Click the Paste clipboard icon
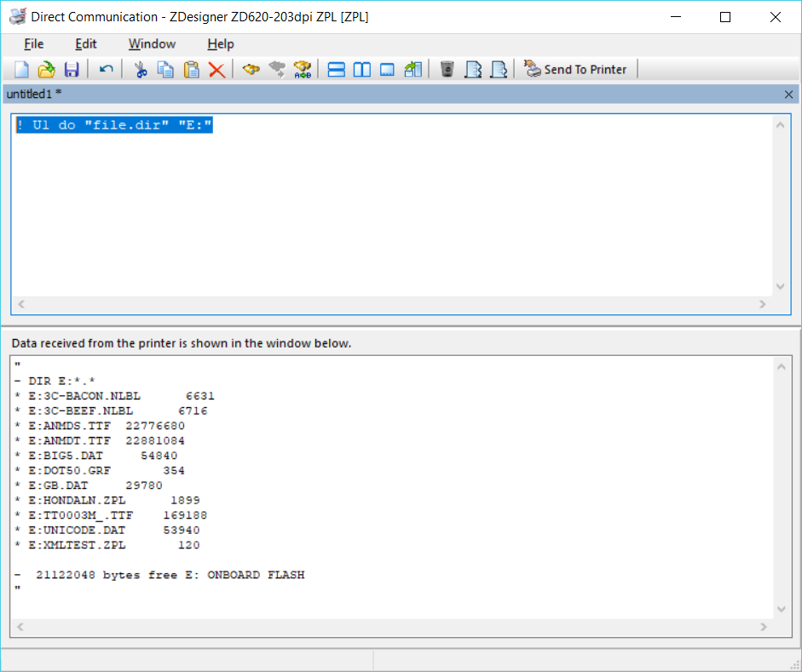This screenshot has height=672, width=802. pos(191,69)
